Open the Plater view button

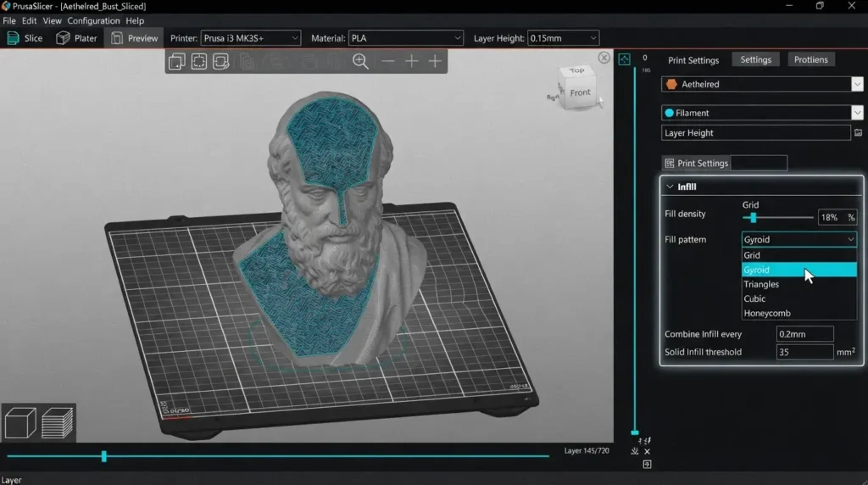coord(76,38)
